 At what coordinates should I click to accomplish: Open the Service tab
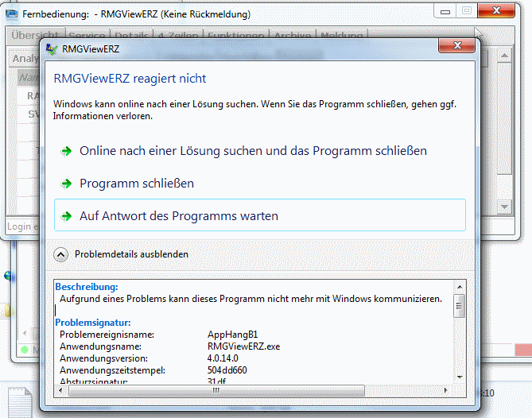[x=86, y=36]
